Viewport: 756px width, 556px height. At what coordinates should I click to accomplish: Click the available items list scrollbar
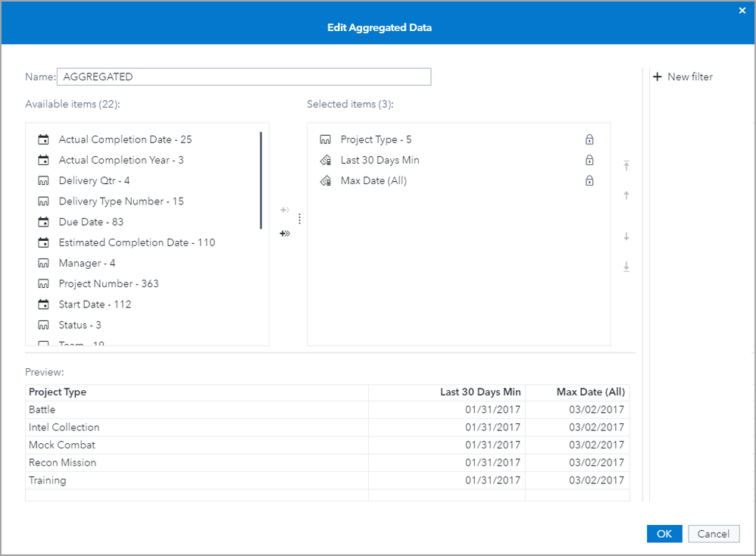click(x=261, y=181)
